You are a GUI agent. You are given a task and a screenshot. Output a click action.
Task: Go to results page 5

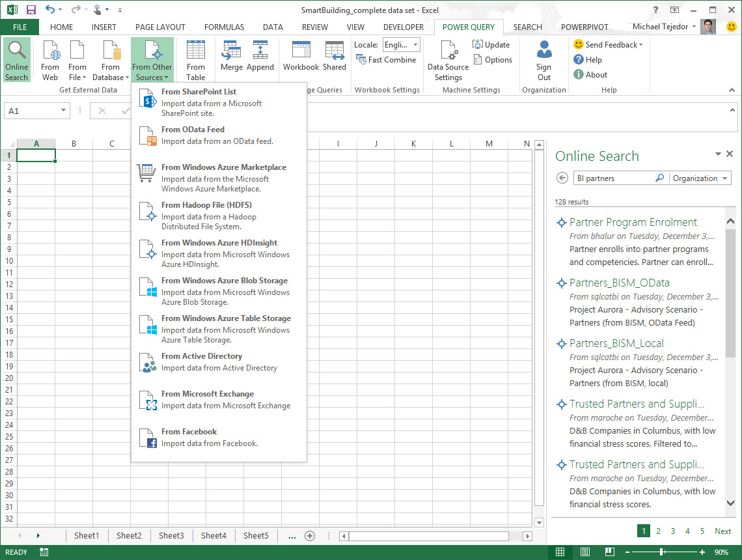[x=702, y=531]
